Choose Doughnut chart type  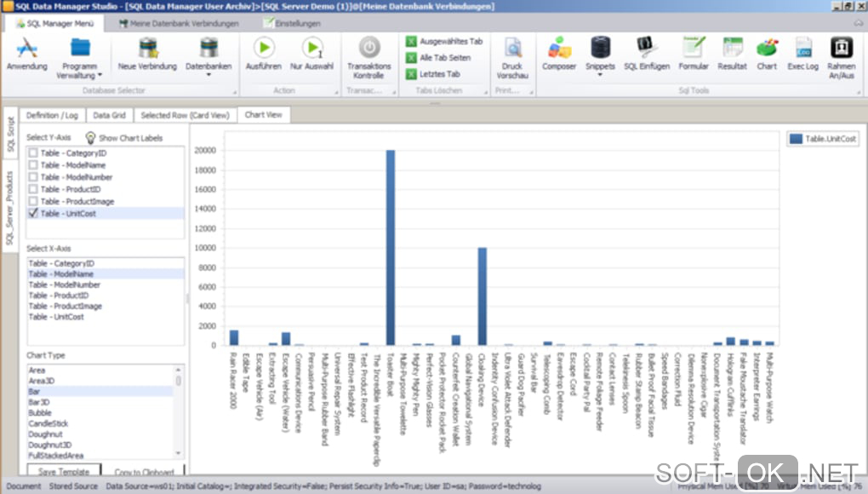click(100, 434)
